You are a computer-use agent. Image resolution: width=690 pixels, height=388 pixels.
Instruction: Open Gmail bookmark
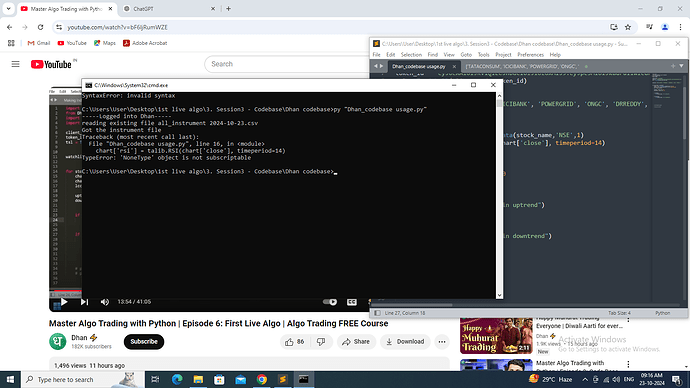pos(39,43)
